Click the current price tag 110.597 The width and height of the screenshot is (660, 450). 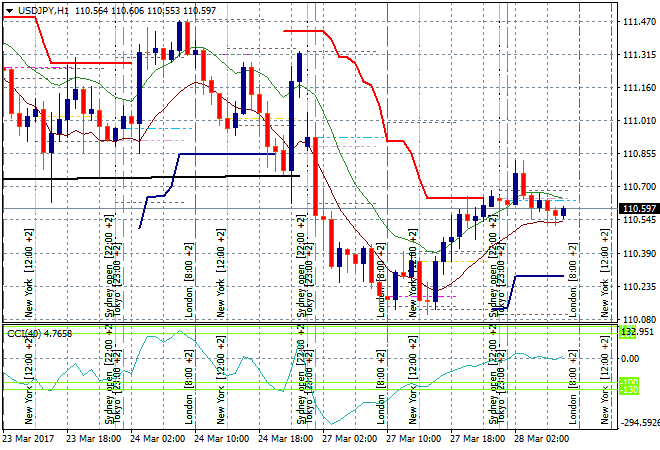(637, 209)
